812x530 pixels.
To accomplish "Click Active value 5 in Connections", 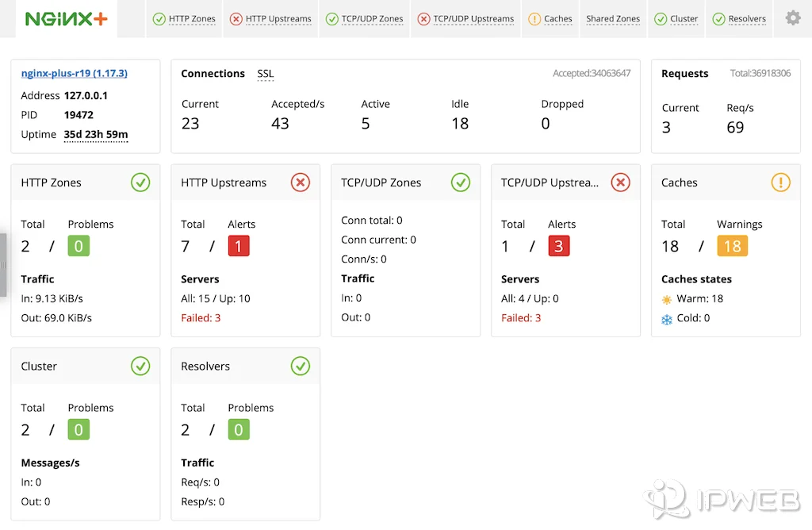I will click(366, 123).
